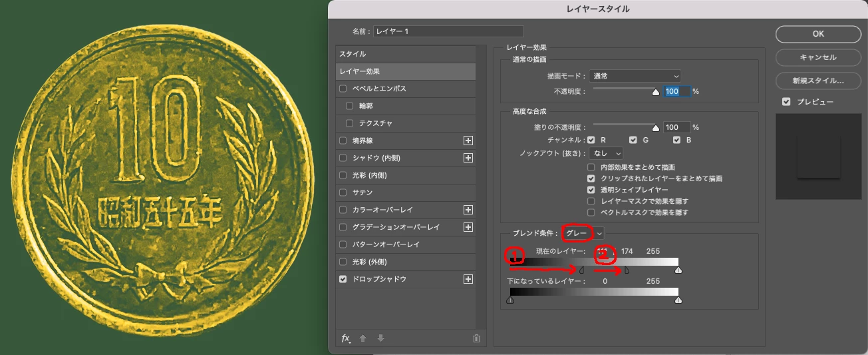Click the 不透明度 percentage field
868x355 pixels.
676,91
